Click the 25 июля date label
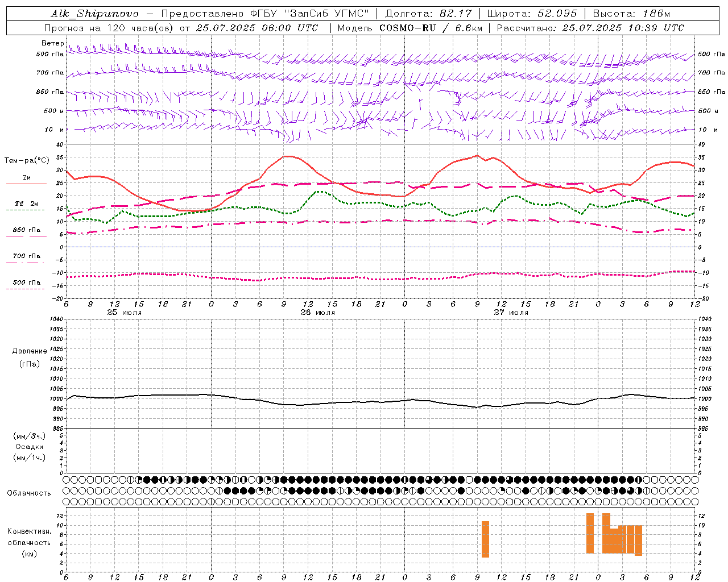This screenshot has width=728, height=582. [x=125, y=313]
